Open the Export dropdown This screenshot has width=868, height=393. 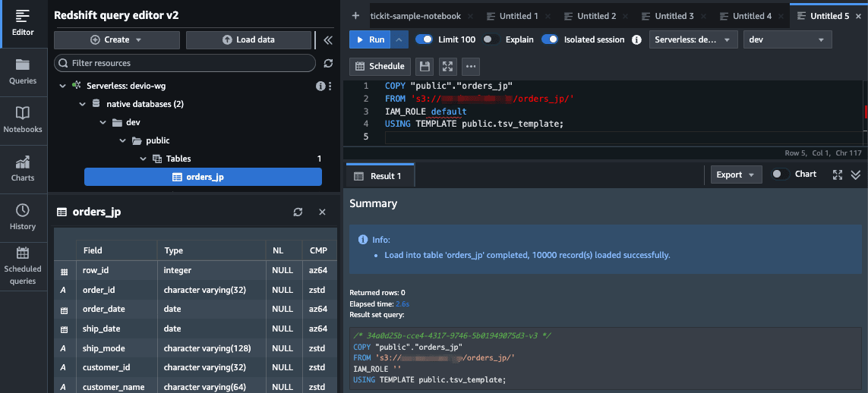point(737,174)
